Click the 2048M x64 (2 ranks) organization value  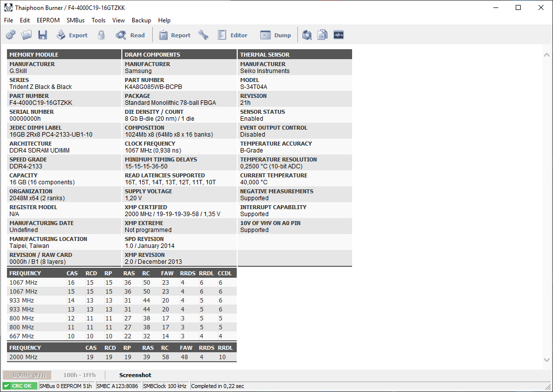click(37, 198)
